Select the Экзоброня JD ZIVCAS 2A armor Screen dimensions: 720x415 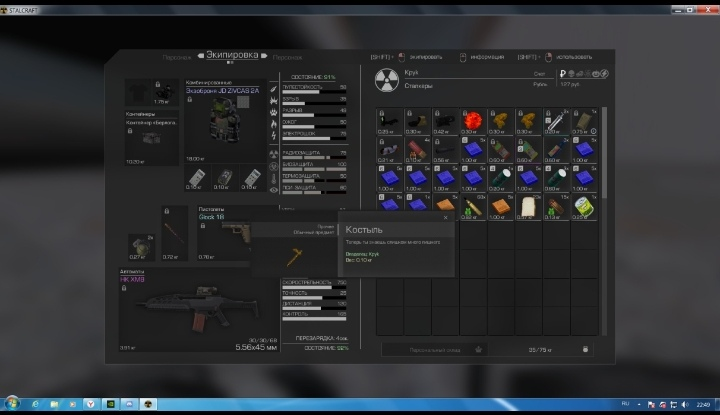[x=225, y=121]
